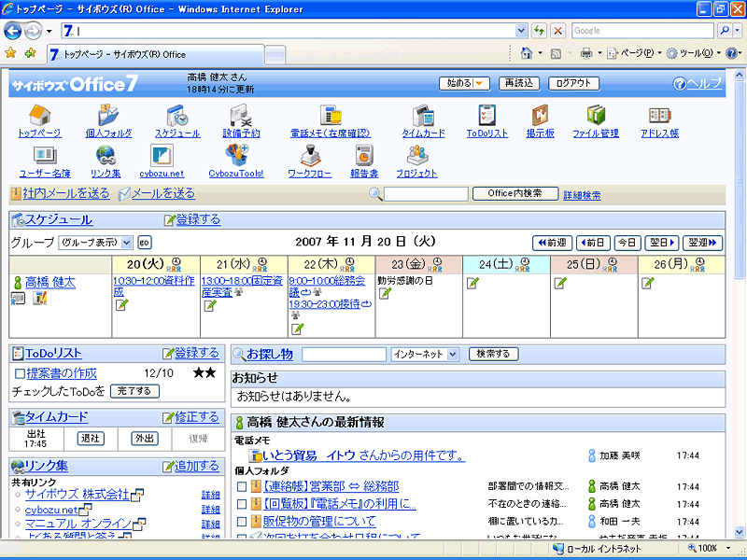The height and width of the screenshot is (560, 747).
Task: Open the ワークフロー stamp icon
Action: (x=310, y=156)
